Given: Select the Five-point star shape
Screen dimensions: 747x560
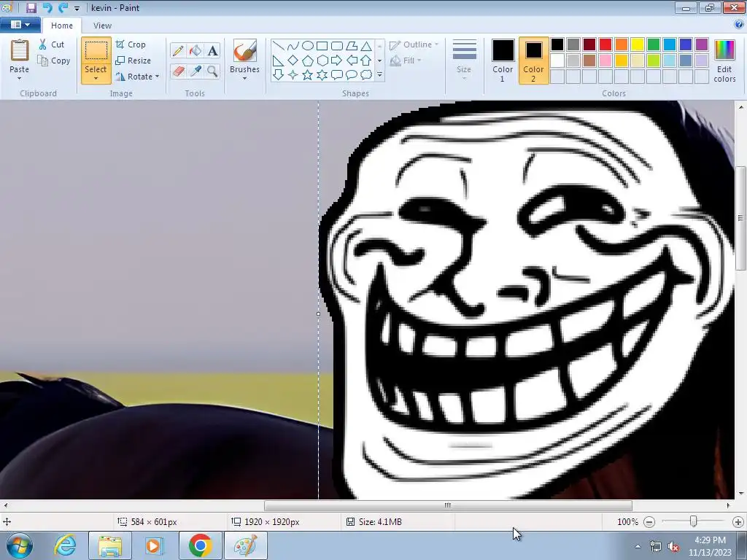Looking at the screenshot, I should (308, 75).
